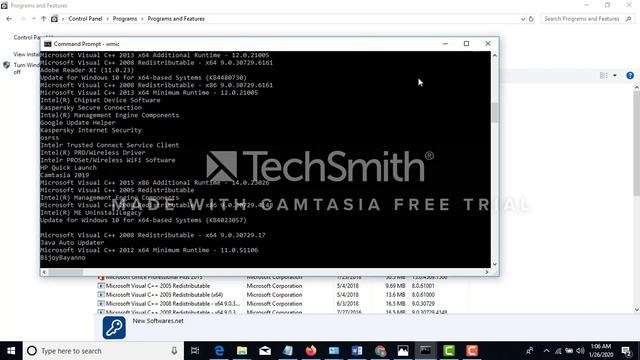Activate the microphone in taskbar search

[174, 351]
